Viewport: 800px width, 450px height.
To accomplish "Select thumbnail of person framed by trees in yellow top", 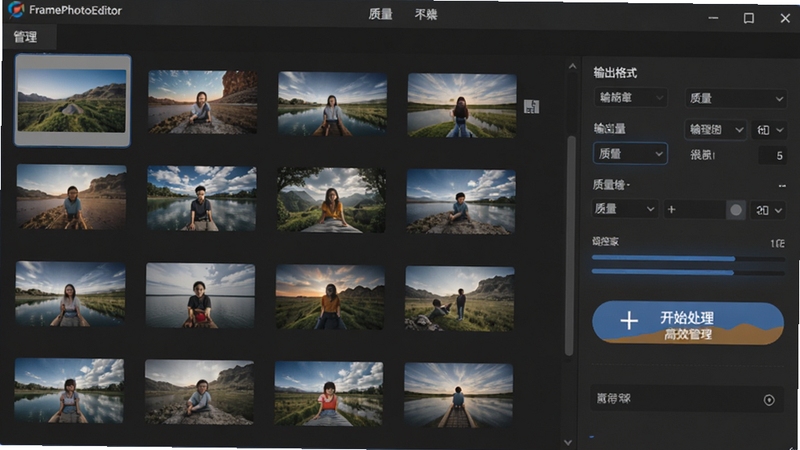I will [332, 200].
